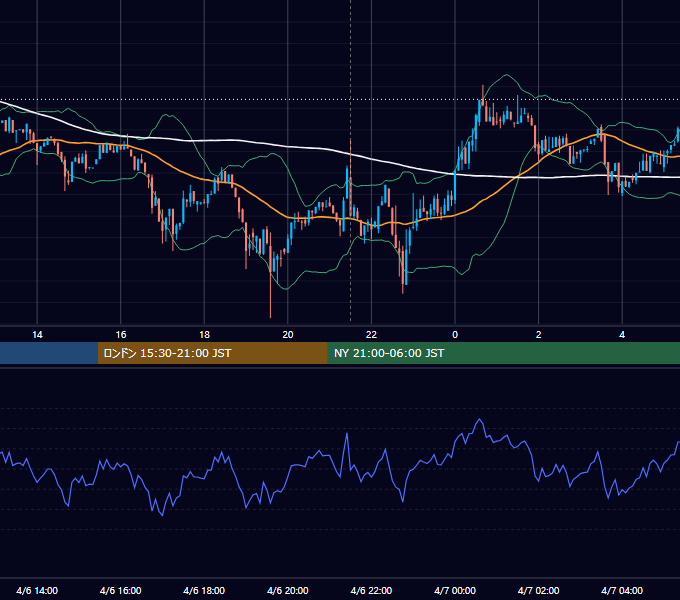The image size is (680, 600).
Task: Select the 16 hour label on the price chart axis
Action: click(x=121, y=335)
